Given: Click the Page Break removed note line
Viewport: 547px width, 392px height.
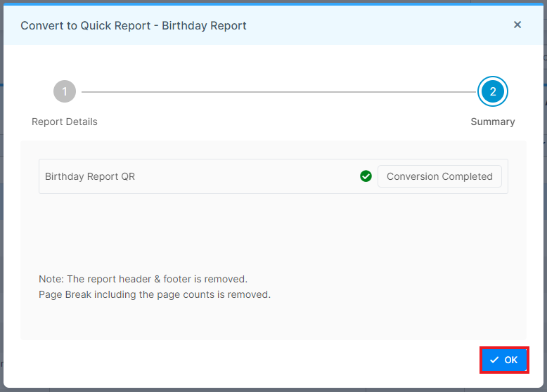Looking at the screenshot, I should pos(155,294).
